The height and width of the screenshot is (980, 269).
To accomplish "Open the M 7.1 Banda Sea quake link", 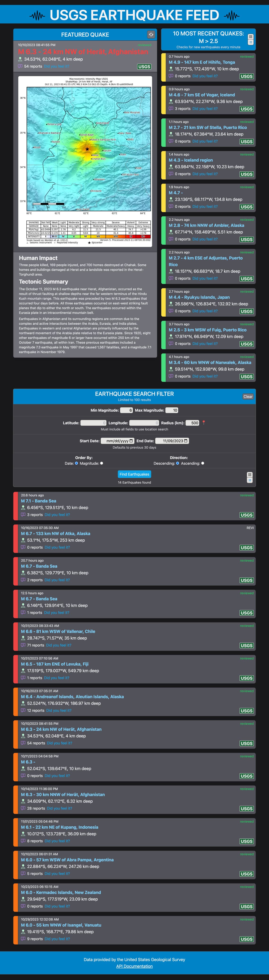I will [x=38, y=501].
